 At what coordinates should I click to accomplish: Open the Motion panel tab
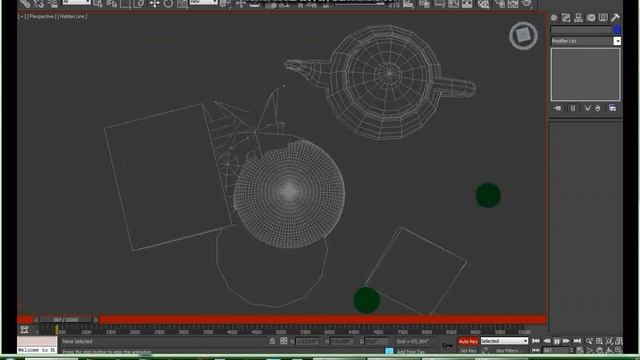click(x=591, y=18)
